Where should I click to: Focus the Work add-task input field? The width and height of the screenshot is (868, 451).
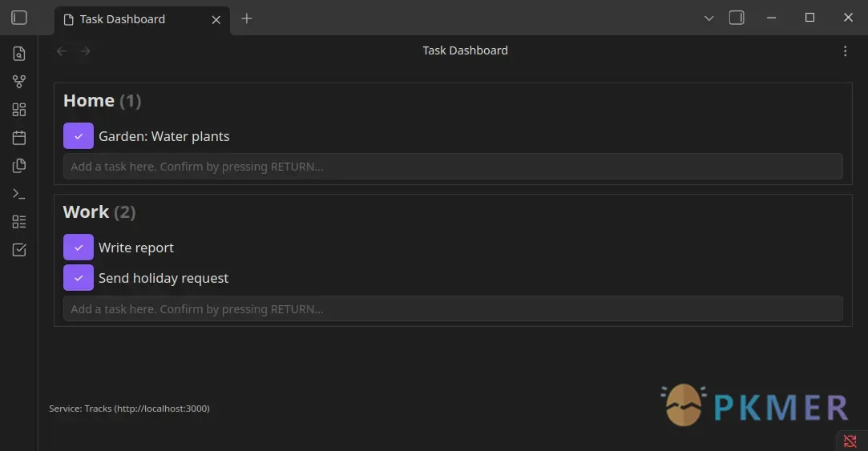[x=453, y=308]
